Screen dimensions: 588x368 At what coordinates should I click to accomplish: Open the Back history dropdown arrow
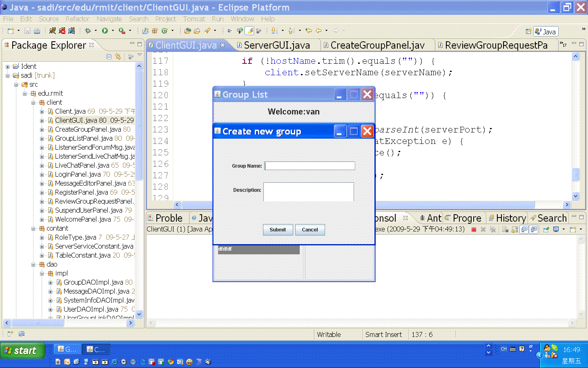pyautogui.click(x=326, y=31)
